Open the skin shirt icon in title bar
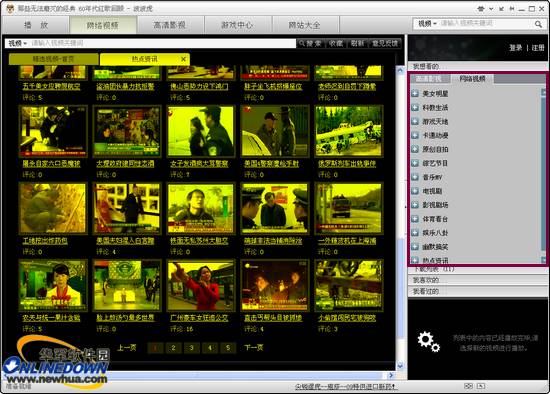 point(481,8)
